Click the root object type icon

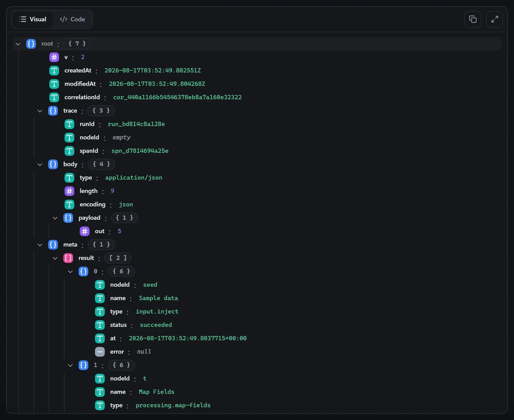[31, 44]
